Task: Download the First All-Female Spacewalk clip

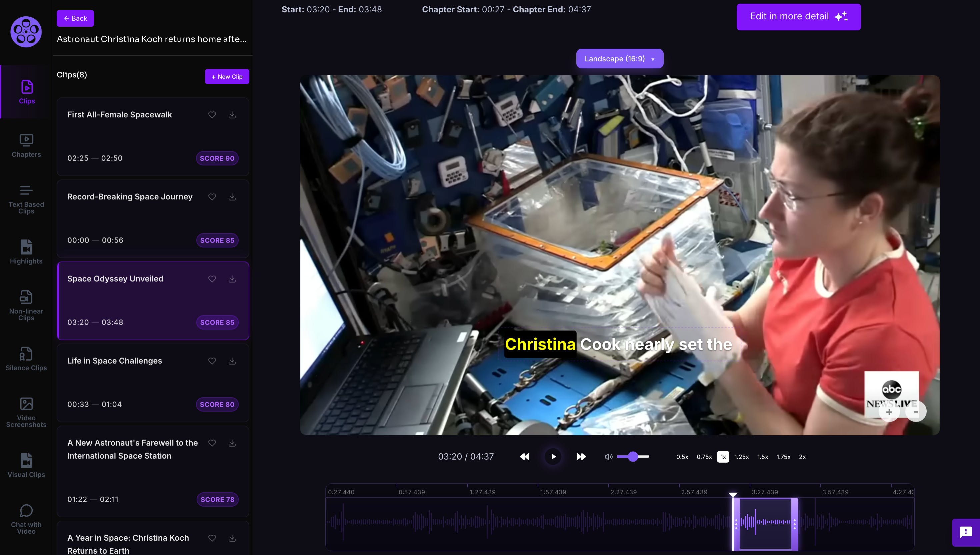Action: (232, 115)
